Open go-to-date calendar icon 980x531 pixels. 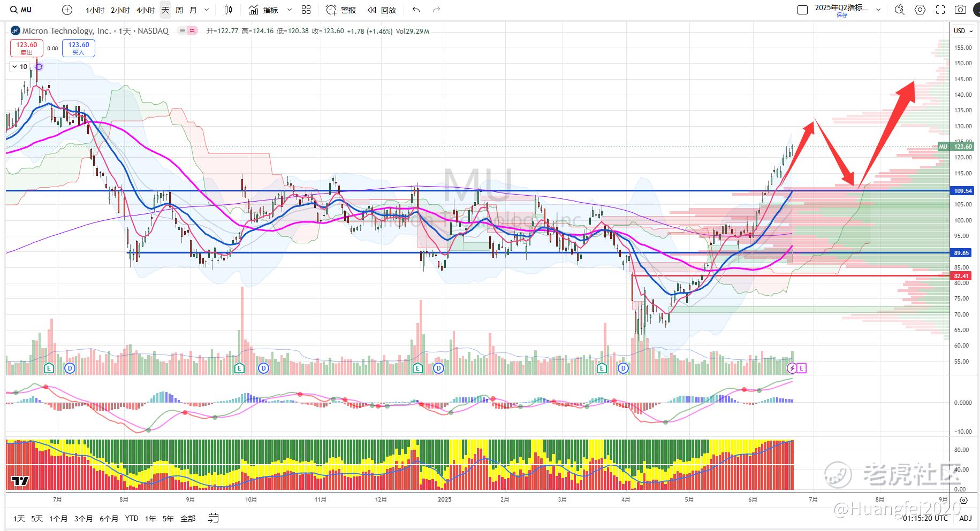pyautogui.click(x=213, y=518)
